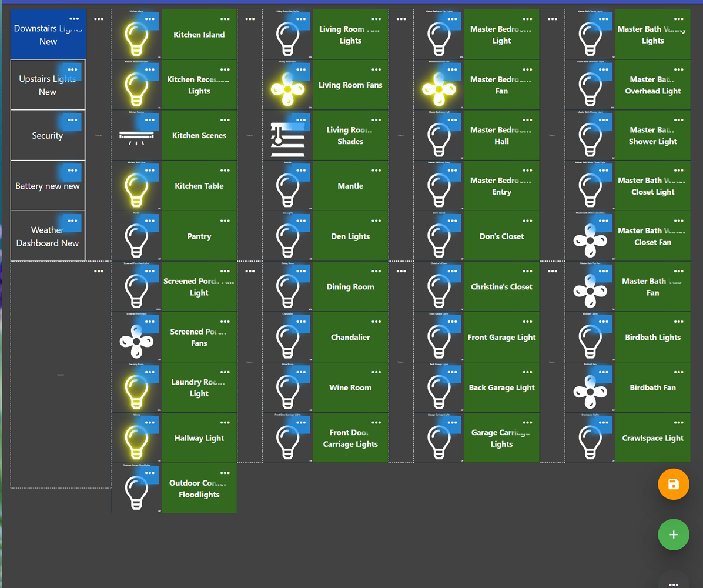Open options menu on Mantle label tile

(376, 171)
